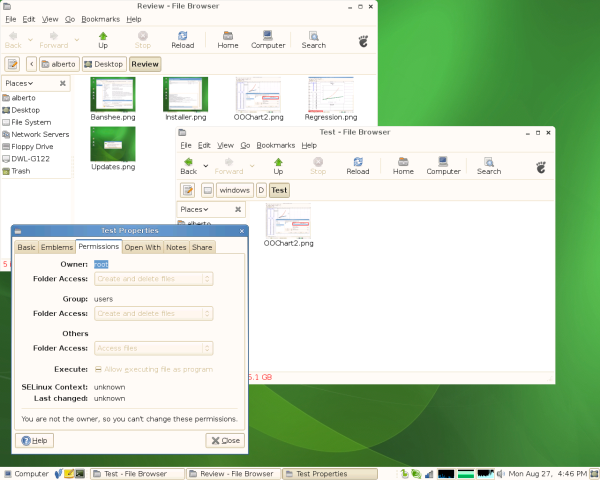Image resolution: width=600 pixels, height=480 pixels.
Task: Open DWL-G122 in Places sidebar
Action: tap(26, 159)
